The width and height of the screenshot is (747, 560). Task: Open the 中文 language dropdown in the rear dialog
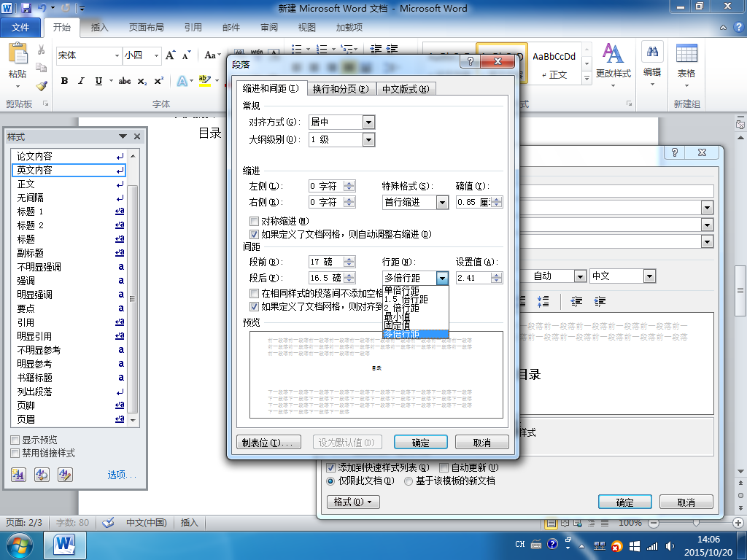tap(649, 276)
